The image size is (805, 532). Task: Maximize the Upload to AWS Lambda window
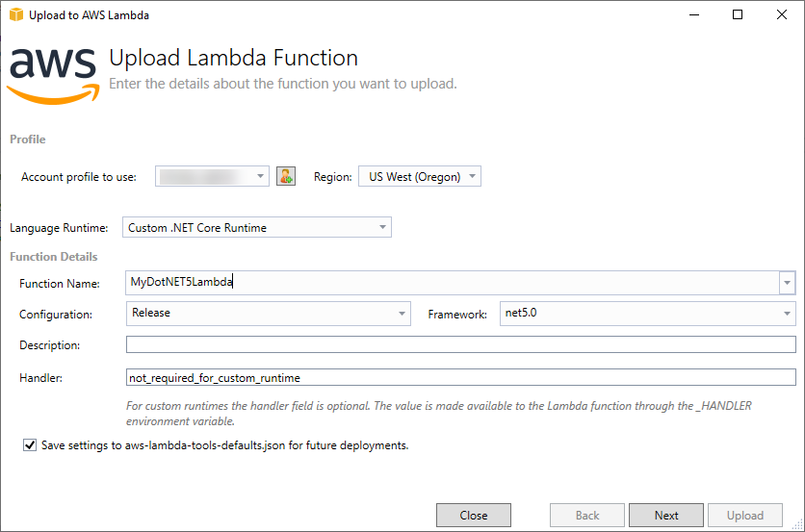tap(738, 14)
